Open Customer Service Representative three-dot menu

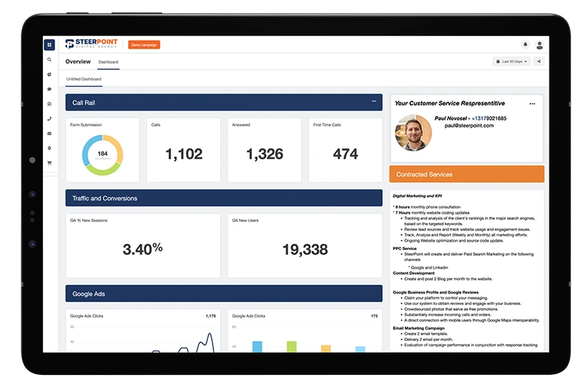532,104
